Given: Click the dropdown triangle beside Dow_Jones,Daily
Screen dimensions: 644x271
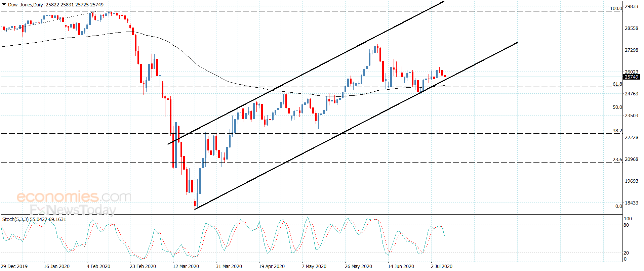Looking at the screenshot, I should click(x=4, y=5).
